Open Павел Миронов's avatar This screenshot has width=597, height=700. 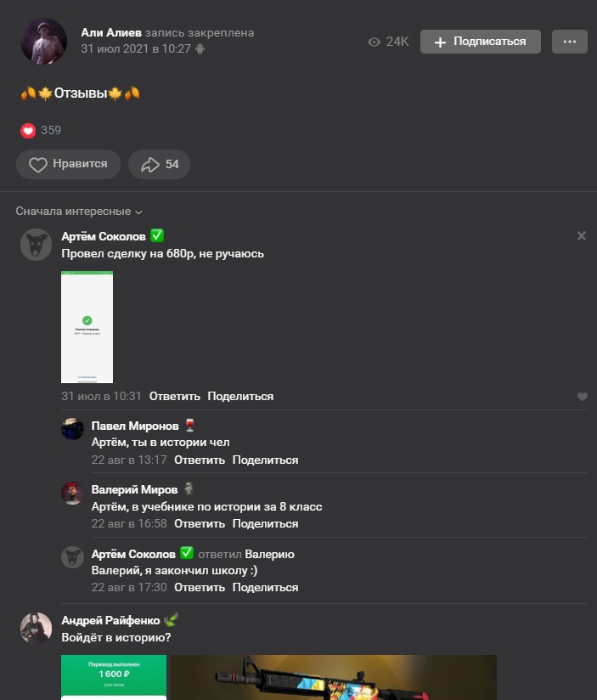coord(72,429)
